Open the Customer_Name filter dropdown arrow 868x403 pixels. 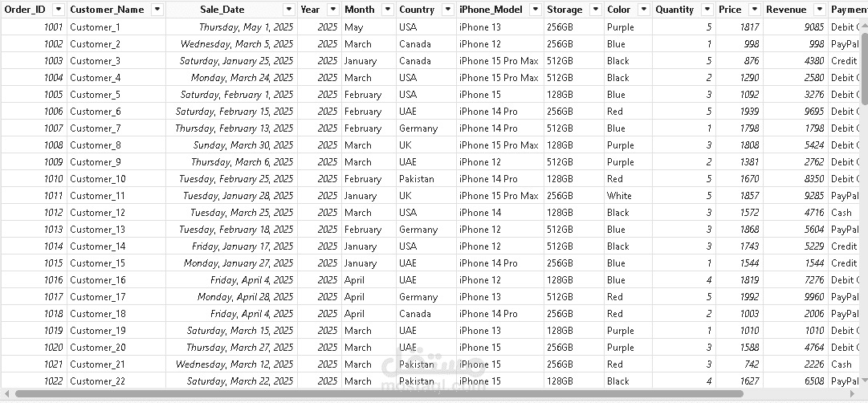click(x=157, y=10)
